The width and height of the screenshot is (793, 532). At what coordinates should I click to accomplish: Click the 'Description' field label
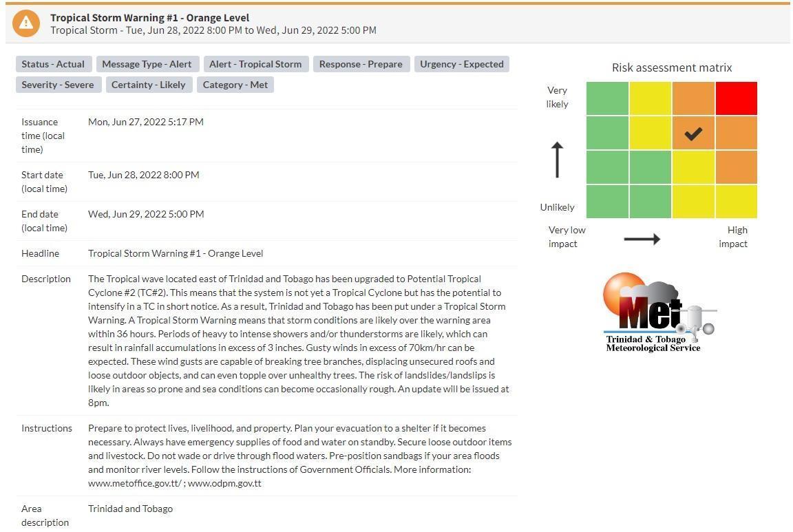click(46, 279)
